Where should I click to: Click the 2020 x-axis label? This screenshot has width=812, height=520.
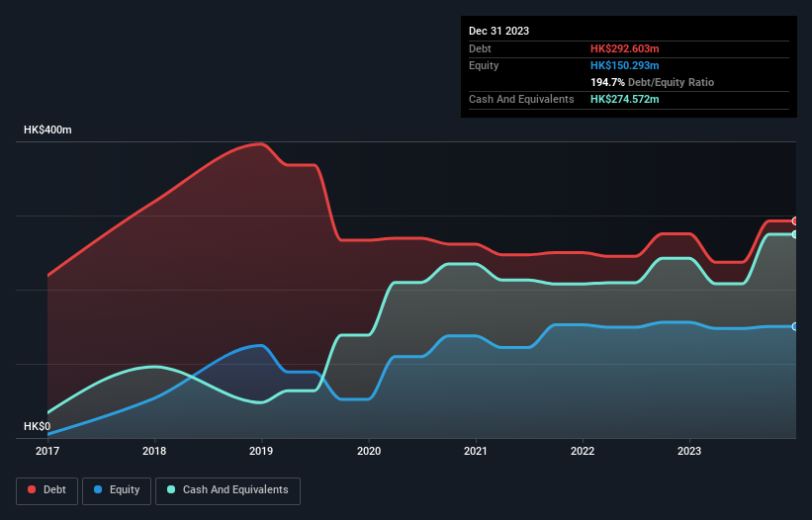(369, 451)
